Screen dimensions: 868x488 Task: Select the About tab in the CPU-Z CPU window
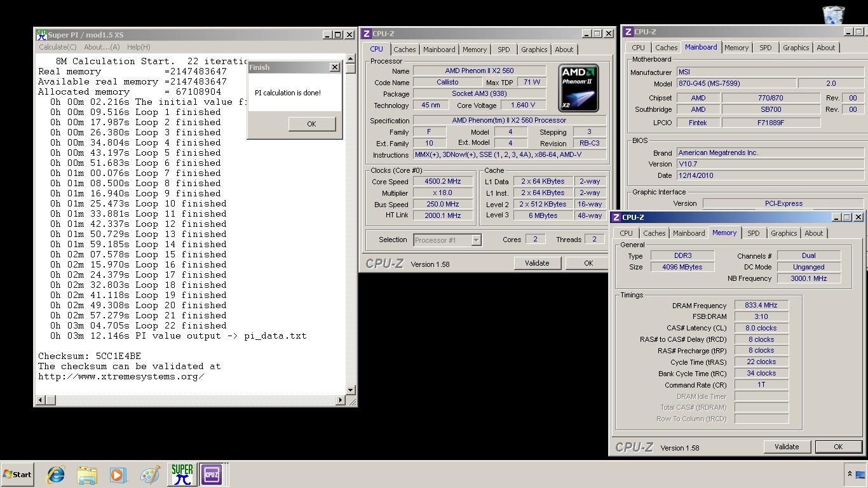coord(564,50)
